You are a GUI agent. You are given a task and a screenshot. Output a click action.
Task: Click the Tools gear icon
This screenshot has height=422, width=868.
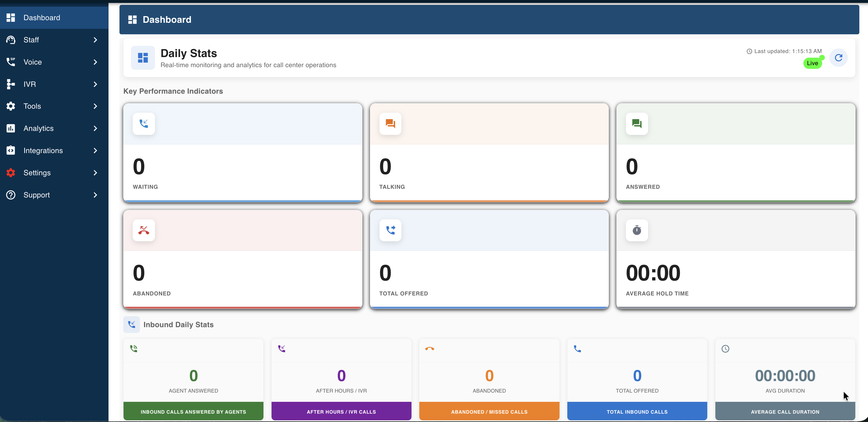[11, 106]
